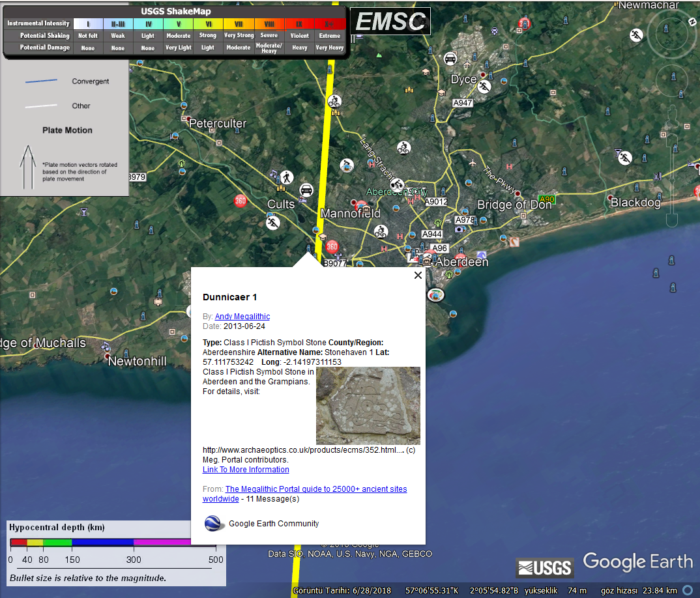The height and width of the screenshot is (598, 700).
Task: Click museum icon at Mannofield
Action: pyautogui.click(x=366, y=209)
